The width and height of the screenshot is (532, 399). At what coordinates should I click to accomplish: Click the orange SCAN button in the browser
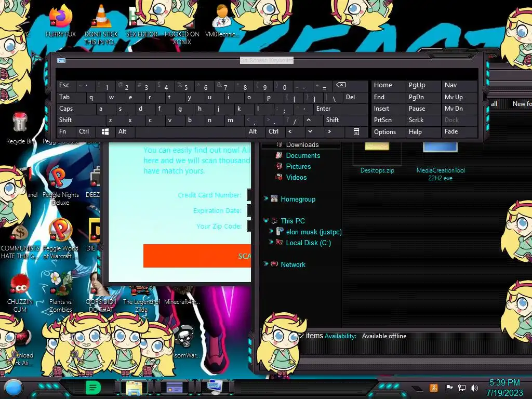click(197, 256)
